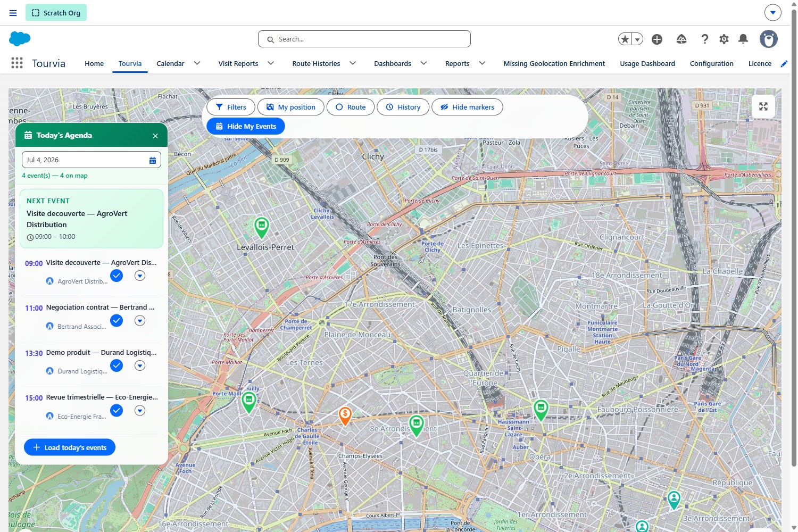Click the Route button
Viewport: 798px width, 532px height.
coord(351,107)
